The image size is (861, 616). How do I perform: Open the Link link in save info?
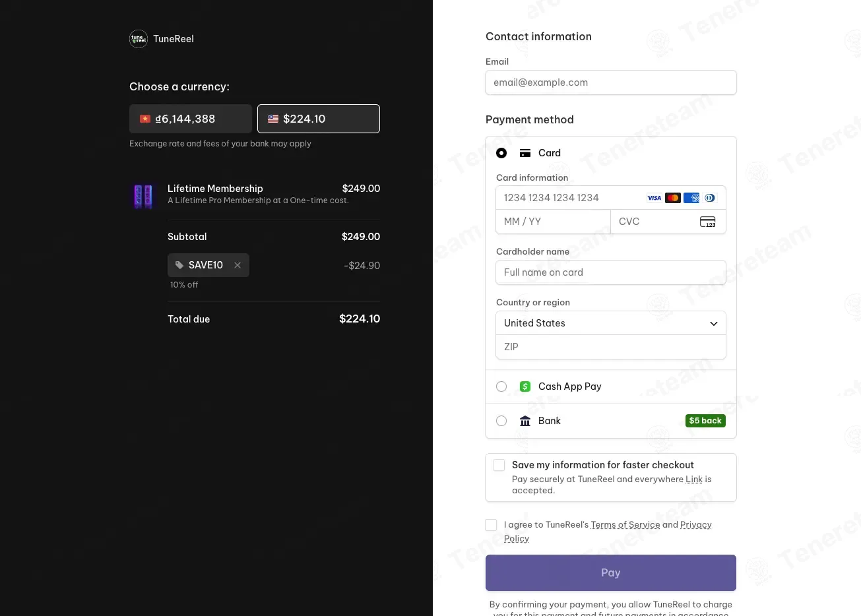click(694, 479)
